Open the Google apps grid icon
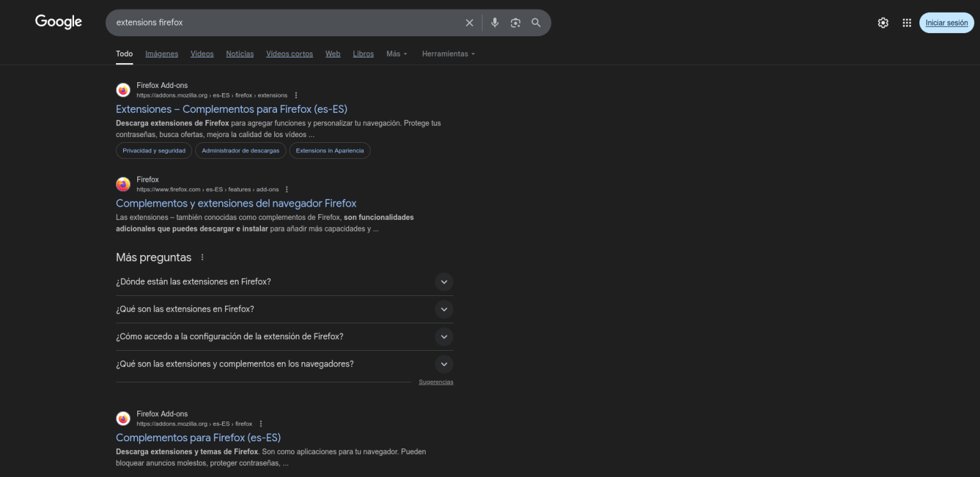The image size is (980, 477). (x=907, y=23)
